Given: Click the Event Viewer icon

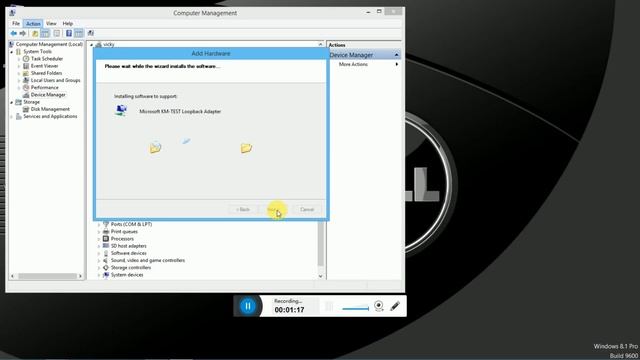Looking at the screenshot, I should (x=26, y=66).
